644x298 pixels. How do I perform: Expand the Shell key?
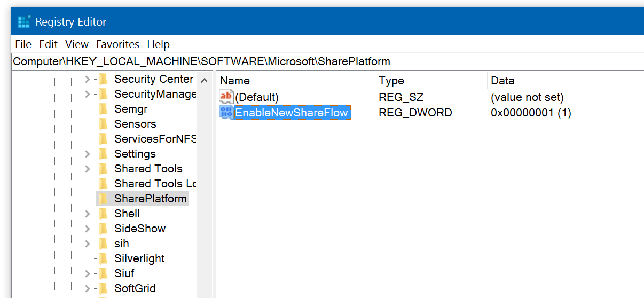87,214
